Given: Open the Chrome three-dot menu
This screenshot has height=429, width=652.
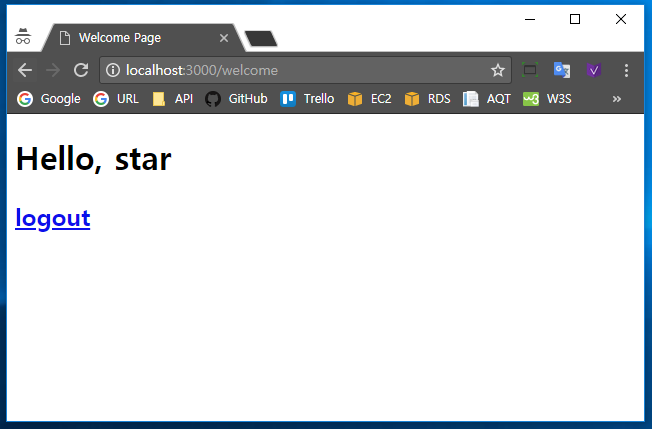Looking at the screenshot, I should (x=626, y=70).
